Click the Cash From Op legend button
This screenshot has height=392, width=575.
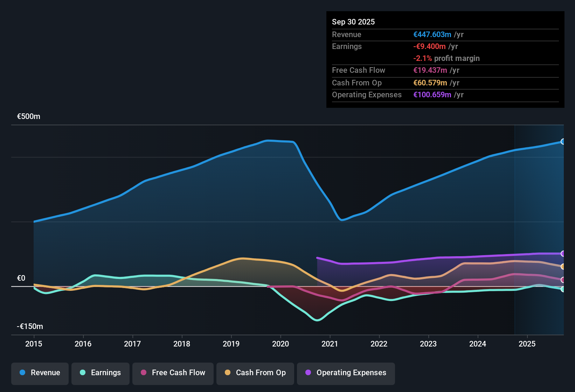255,373
